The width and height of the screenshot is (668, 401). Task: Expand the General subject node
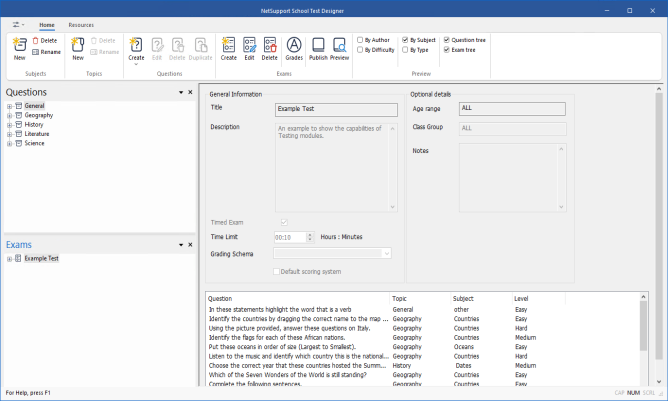click(9, 106)
